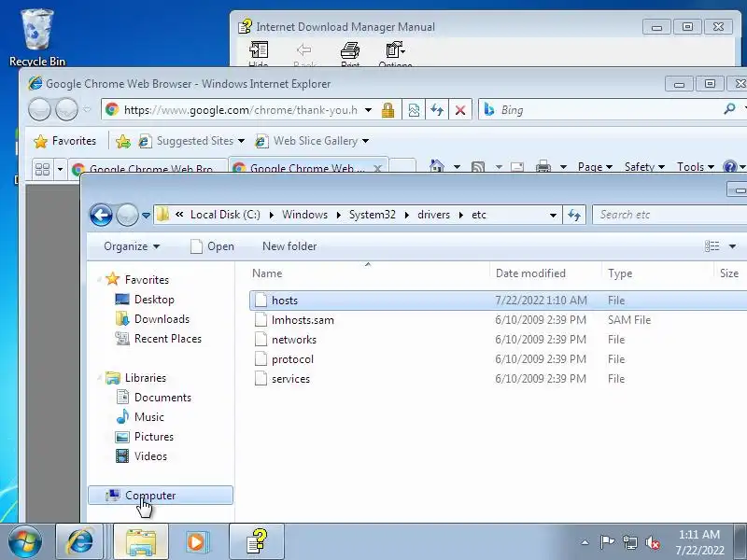Click Favorites button in IE
This screenshot has width=747, height=560.
coord(64,141)
